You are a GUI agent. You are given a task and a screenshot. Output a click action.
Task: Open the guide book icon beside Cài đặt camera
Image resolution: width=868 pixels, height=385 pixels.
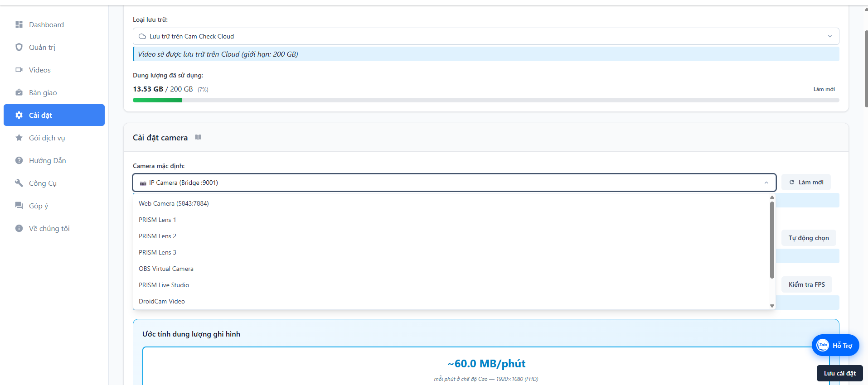198,137
